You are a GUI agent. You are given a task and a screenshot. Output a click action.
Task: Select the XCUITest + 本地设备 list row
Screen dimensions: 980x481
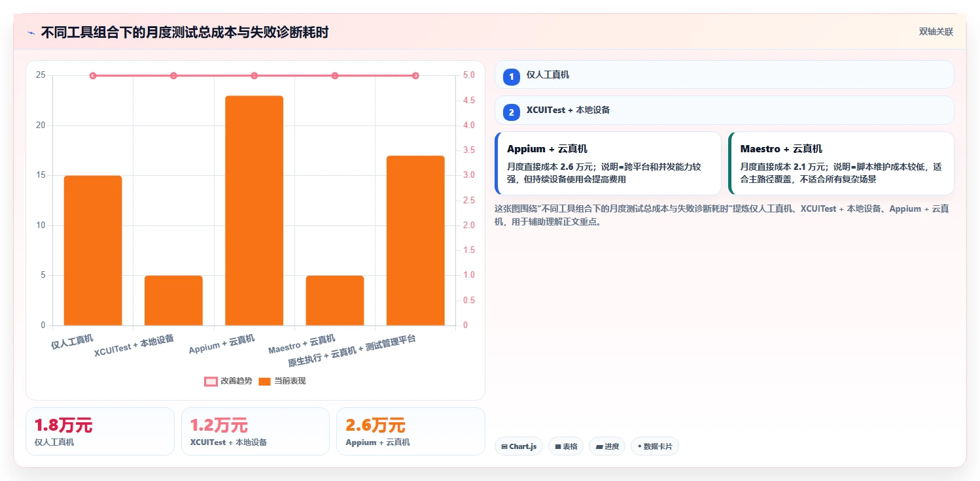pyautogui.click(x=724, y=110)
